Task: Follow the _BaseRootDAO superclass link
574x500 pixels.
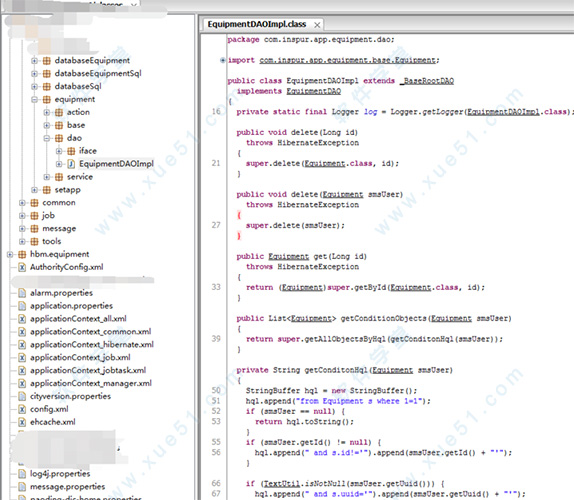Action: click(x=427, y=81)
